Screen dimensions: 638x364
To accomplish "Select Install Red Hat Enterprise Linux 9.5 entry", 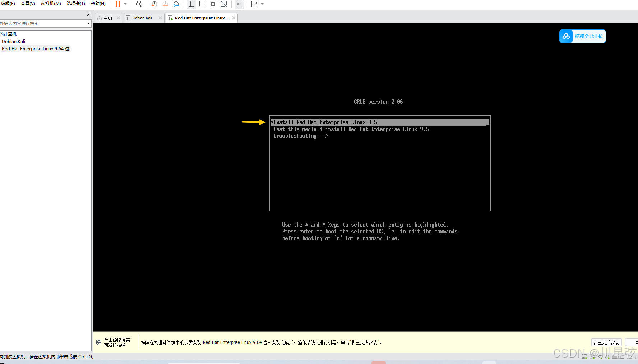I will (380, 122).
